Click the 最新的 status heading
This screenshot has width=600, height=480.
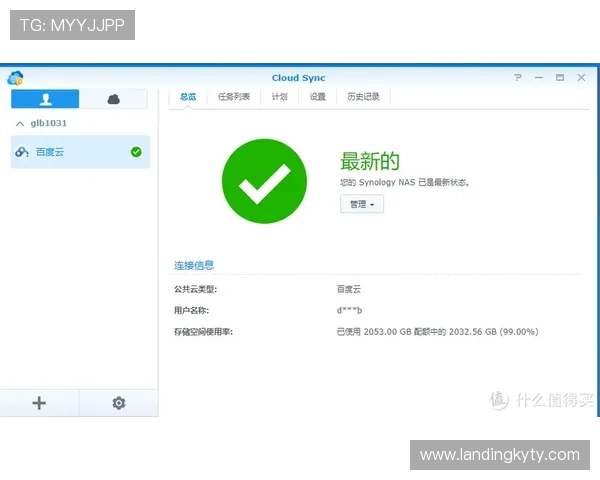tap(370, 161)
